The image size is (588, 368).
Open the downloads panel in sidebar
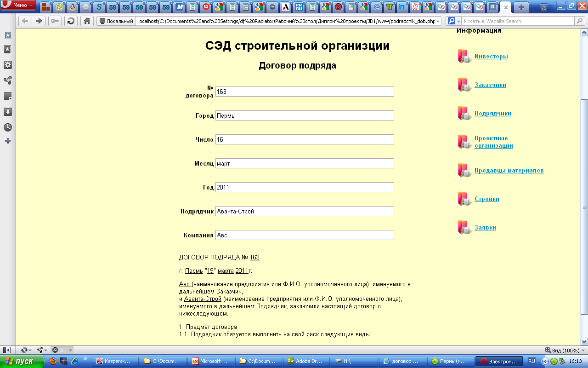click(7, 112)
